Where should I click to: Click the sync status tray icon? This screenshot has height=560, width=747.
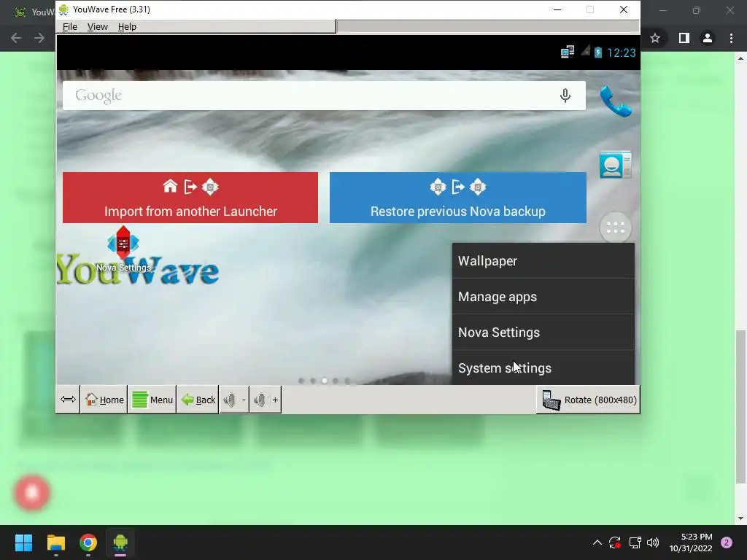[614, 542]
